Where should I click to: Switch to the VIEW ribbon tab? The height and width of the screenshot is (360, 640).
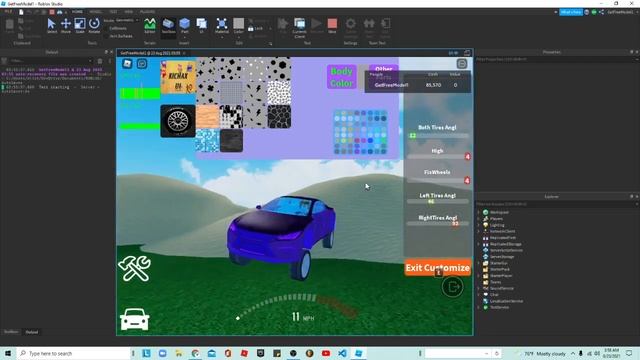click(129, 12)
